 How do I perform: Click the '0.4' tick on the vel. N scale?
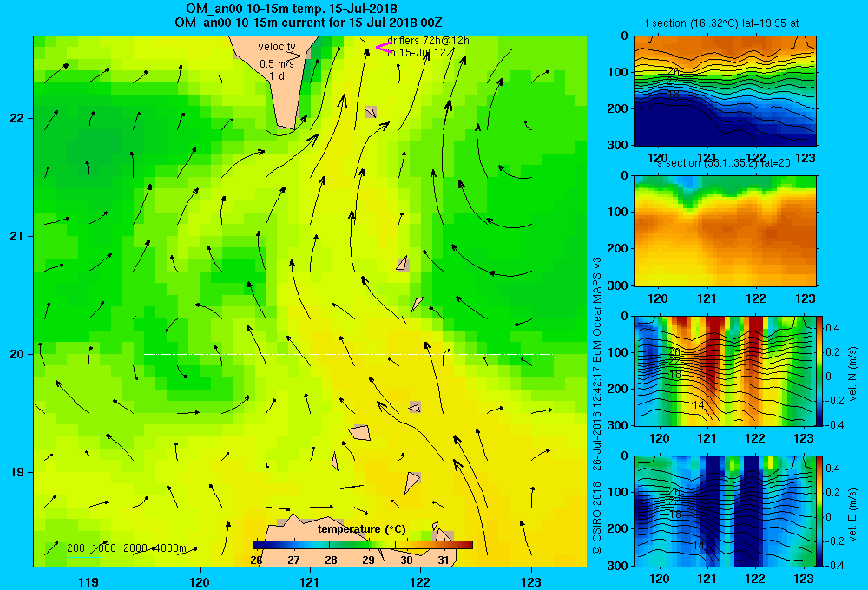[832, 328]
